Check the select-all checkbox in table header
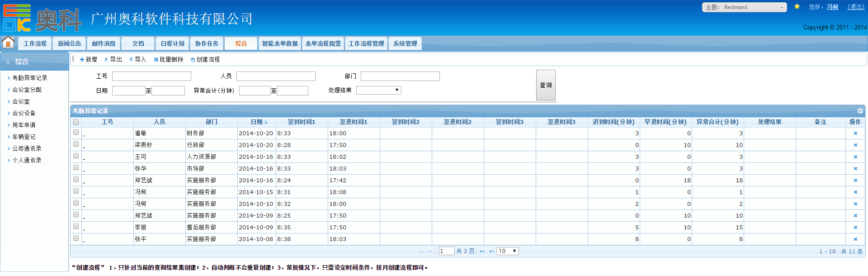Screen dimensions: 868x276 point(76,122)
